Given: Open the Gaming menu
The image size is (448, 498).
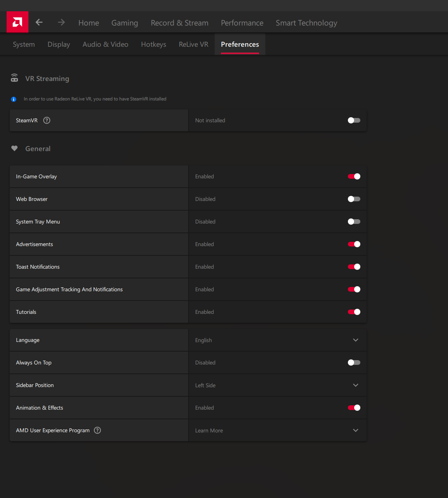Looking at the screenshot, I should tap(125, 23).
